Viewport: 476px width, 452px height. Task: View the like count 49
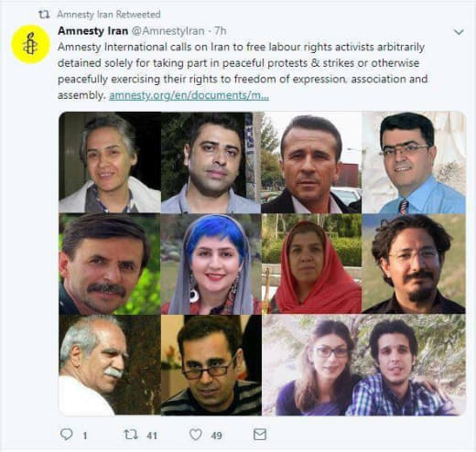point(216,436)
